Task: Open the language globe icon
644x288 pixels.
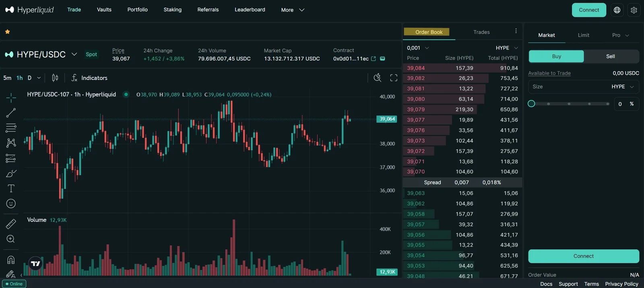Action: pyautogui.click(x=617, y=10)
